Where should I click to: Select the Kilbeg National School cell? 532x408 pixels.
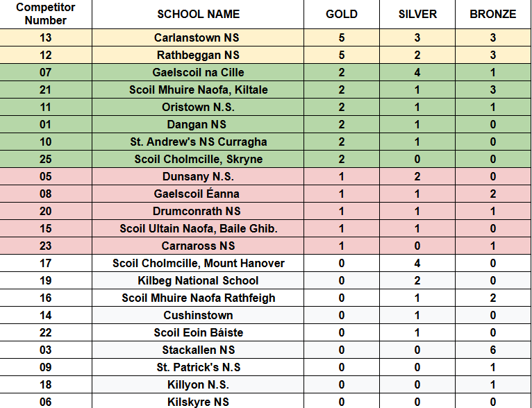pyautogui.click(x=198, y=280)
